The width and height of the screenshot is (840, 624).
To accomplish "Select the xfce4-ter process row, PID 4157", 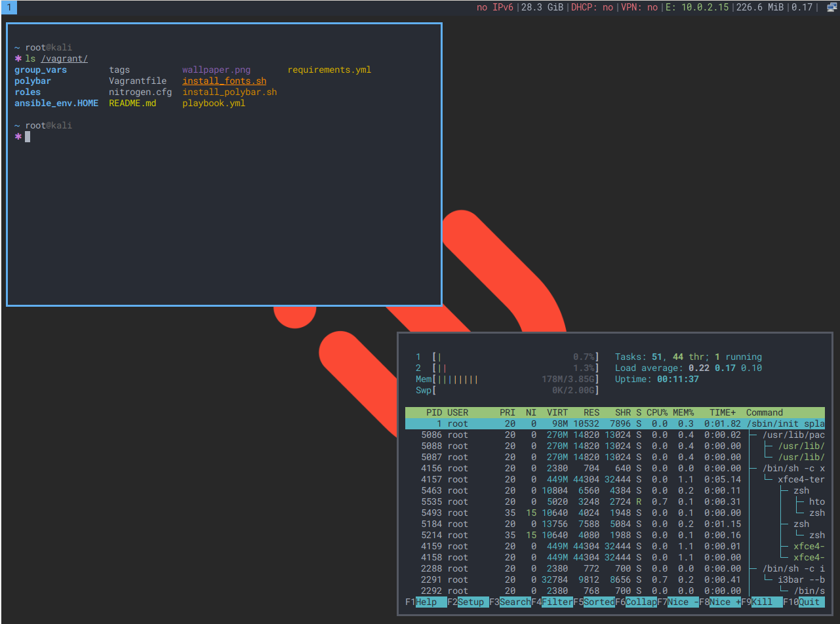I will (615, 479).
